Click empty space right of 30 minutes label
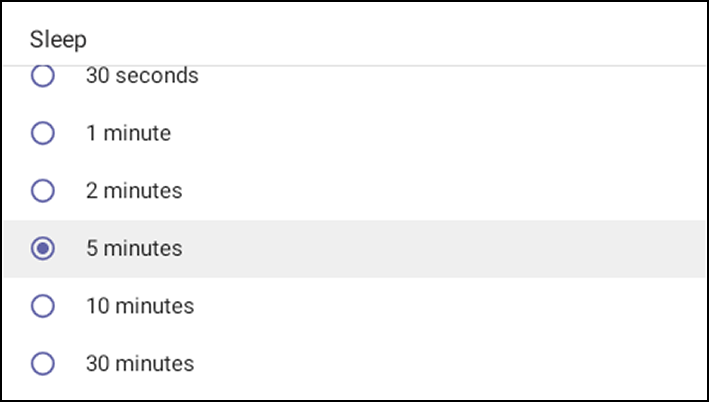The image size is (709, 402). [x=450, y=364]
